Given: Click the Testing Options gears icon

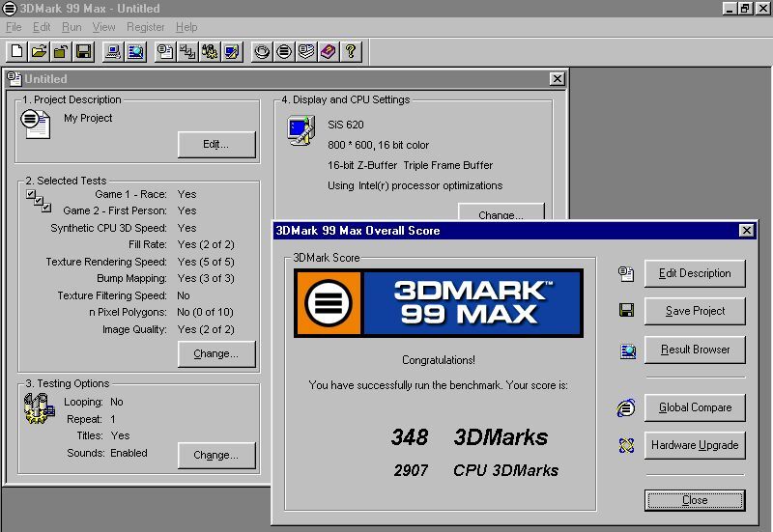Looking at the screenshot, I should 39,408.
